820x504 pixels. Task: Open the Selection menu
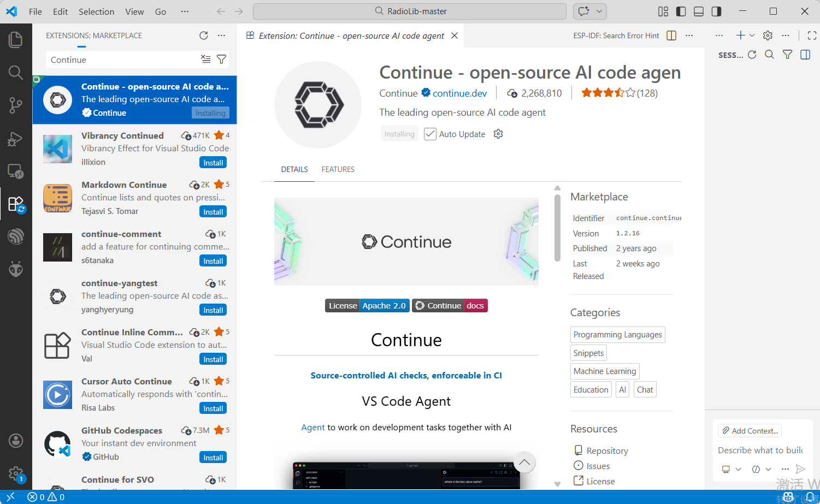click(96, 11)
